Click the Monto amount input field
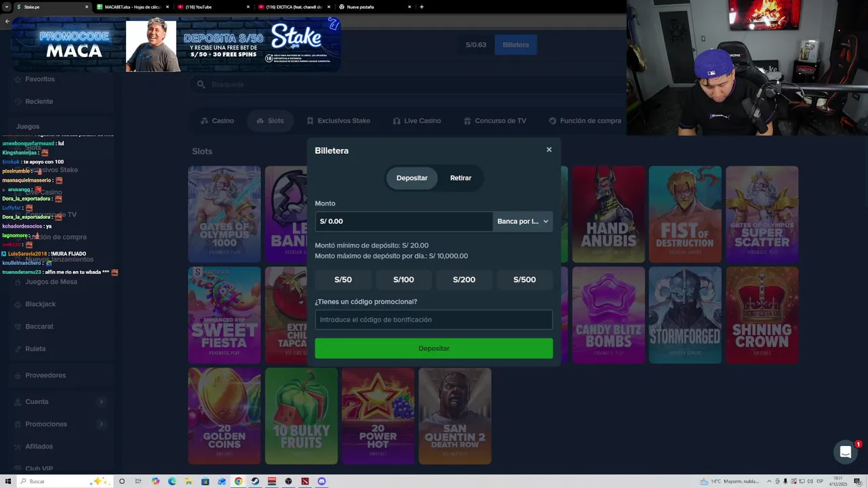The height and width of the screenshot is (488, 868). [x=403, y=222]
